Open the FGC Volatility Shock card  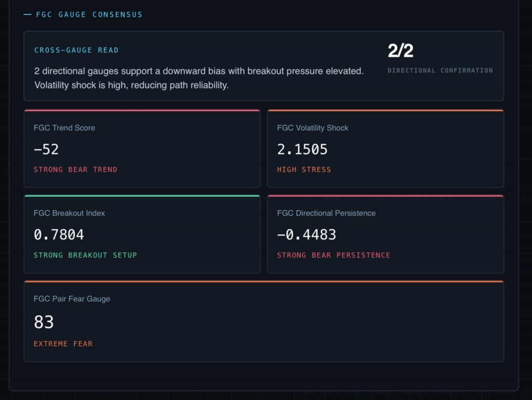385,148
